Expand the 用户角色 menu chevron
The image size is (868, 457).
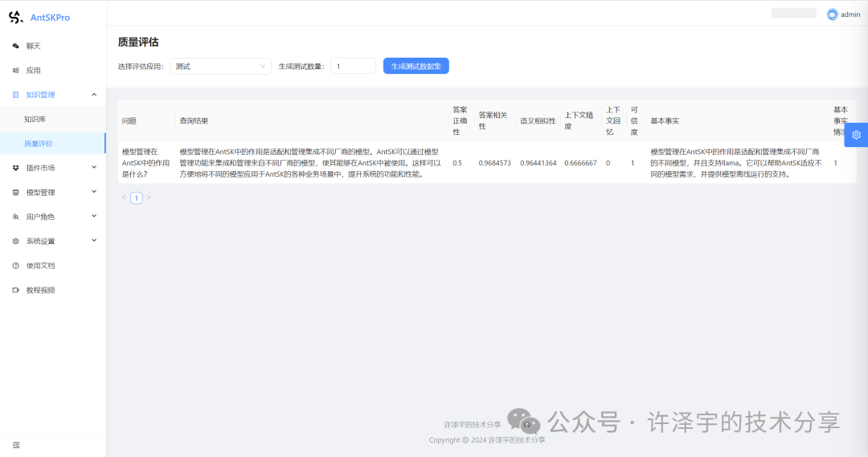pos(94,216)
